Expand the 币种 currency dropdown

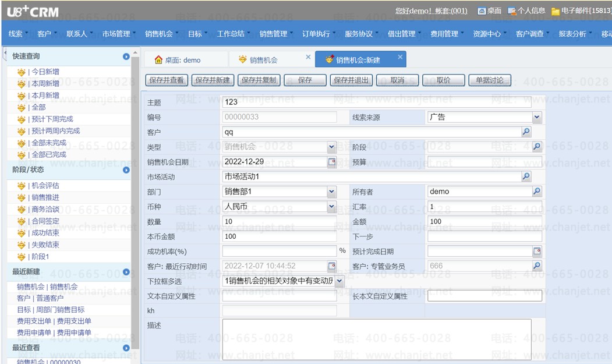[331, 206]
